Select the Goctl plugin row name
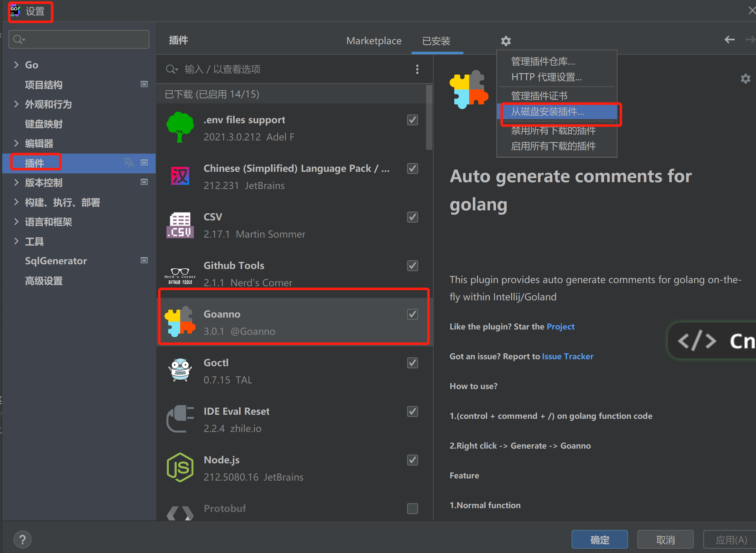 (216, 363)
